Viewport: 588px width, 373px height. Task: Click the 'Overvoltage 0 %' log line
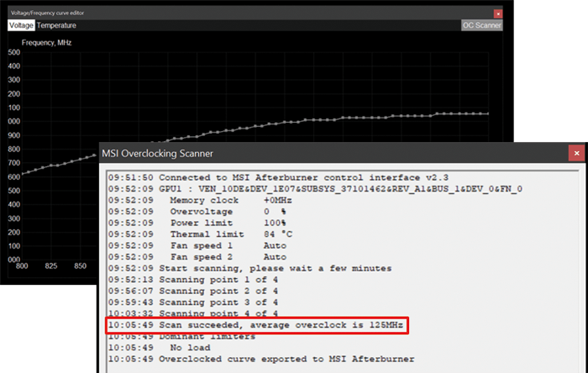pos(197,212)
